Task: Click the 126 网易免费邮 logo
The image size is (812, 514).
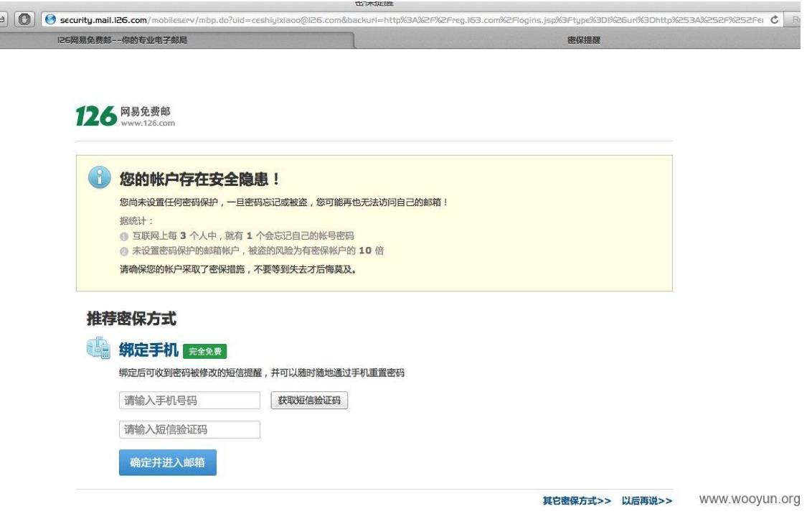Action: (126, 116)
